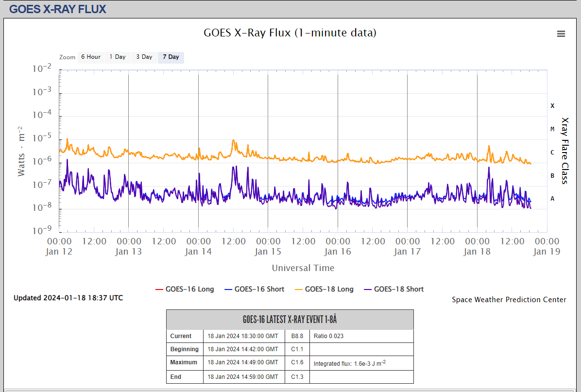
Task: Click the blue GOES-16 Short legend line marker
Action: point(228,289)
